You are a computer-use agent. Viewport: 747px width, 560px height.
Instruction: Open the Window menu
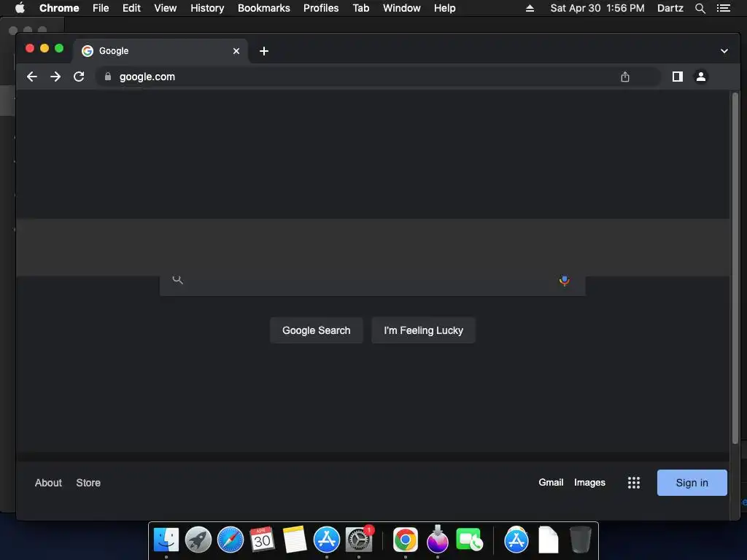(402, 8)
